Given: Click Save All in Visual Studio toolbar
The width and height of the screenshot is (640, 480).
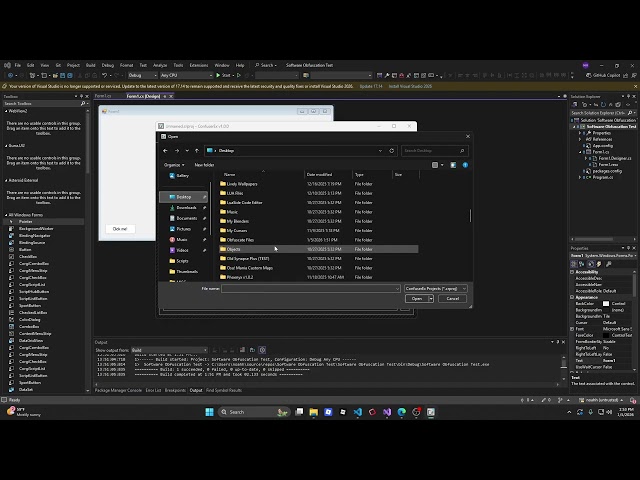Looking at the screenshot, I should click(x=70, y=76).
